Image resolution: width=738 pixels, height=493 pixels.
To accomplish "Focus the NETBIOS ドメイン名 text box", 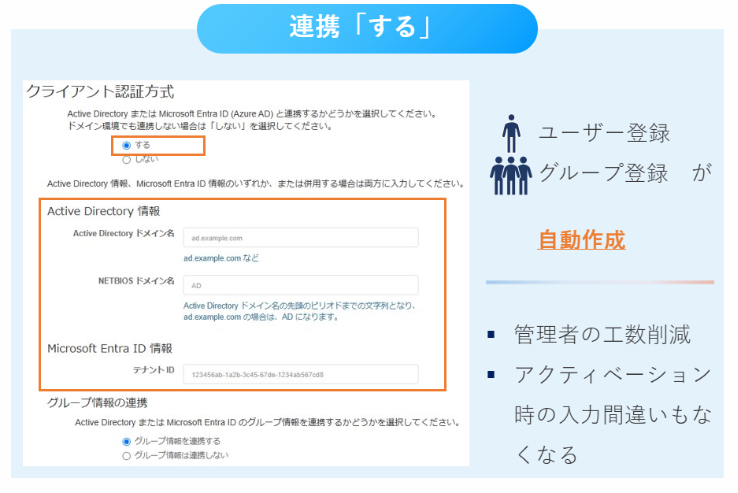I will pos(300,285).
